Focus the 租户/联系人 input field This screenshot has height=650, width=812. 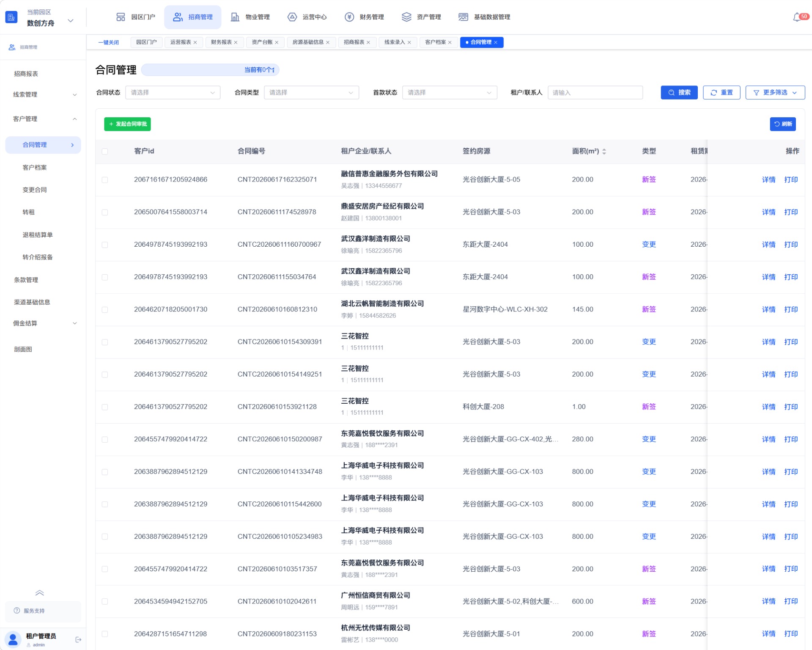pyautogui.click(x=595, y=92)
